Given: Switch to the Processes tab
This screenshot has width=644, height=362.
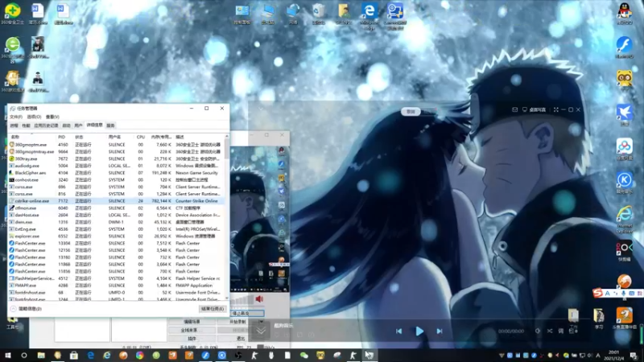Looking at the screenshot, I should [x=14, y=125].
